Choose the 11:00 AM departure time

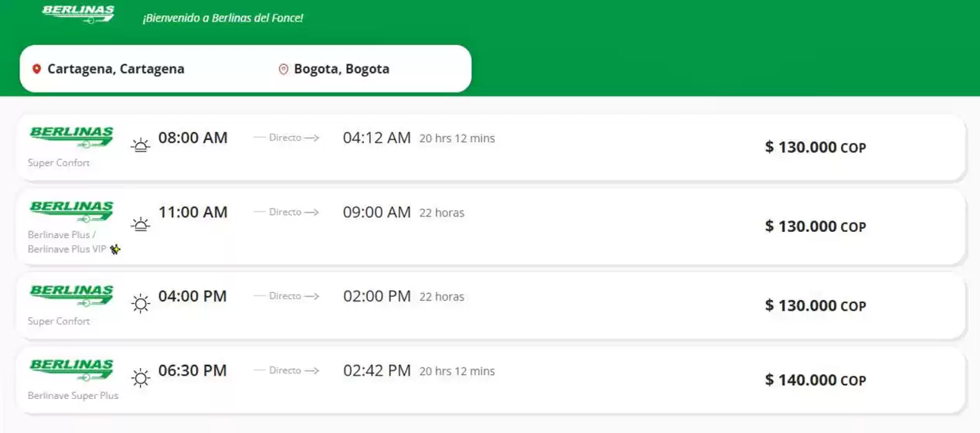pos(192,212)
